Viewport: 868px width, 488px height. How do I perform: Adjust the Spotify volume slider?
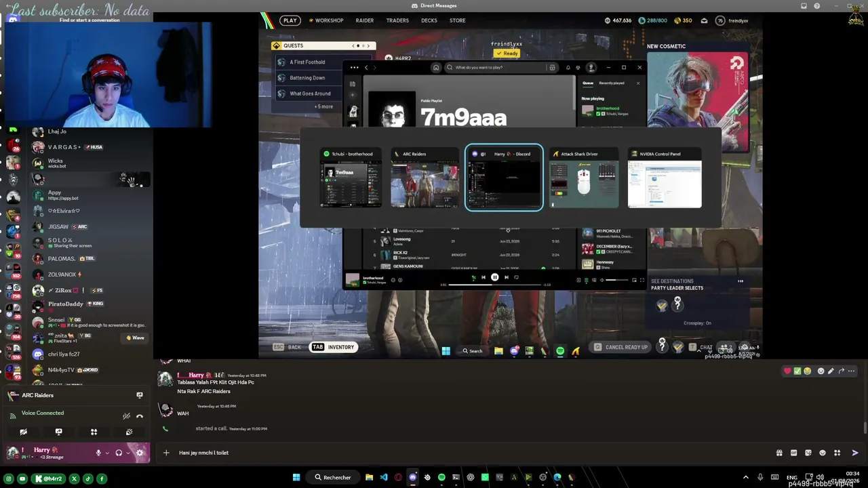click(x=616, y=280)
